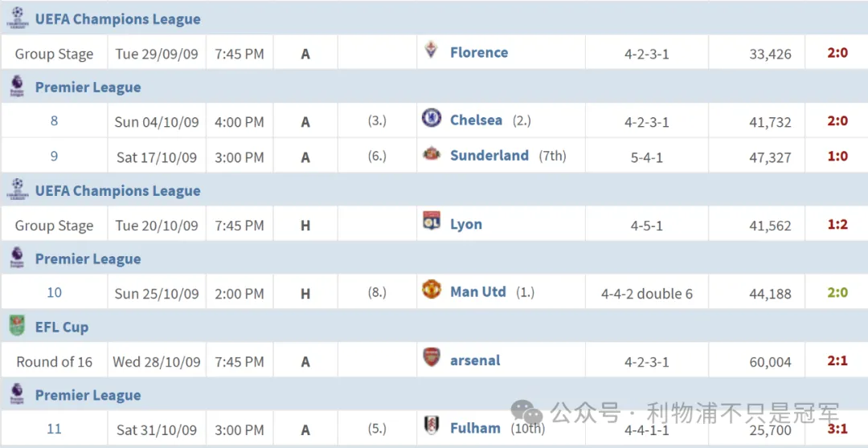Click the Florence club crest icon

point(432,51)
